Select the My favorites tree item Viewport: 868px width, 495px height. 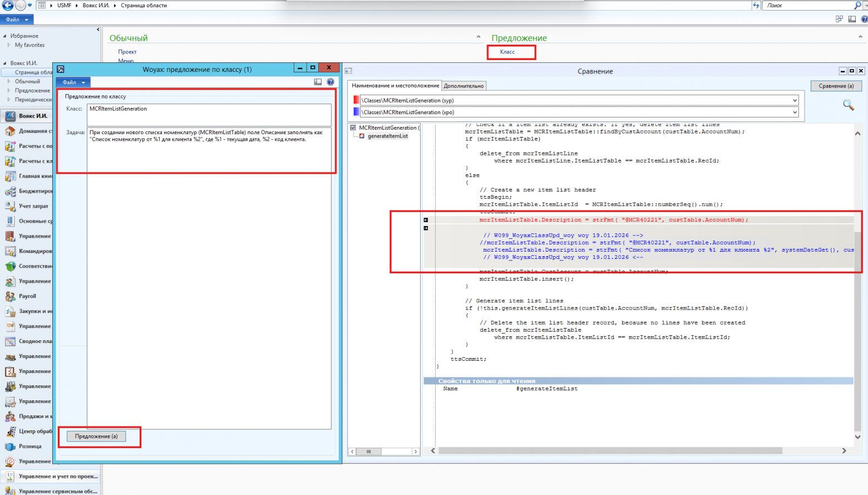point(29,45)
